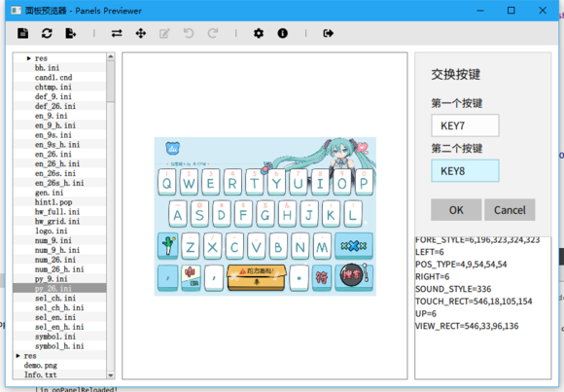This screenshot has height=392, width=564.
Task: Select the move four-arrow icon
Action: pyautogui.click(x=141, y=33)
